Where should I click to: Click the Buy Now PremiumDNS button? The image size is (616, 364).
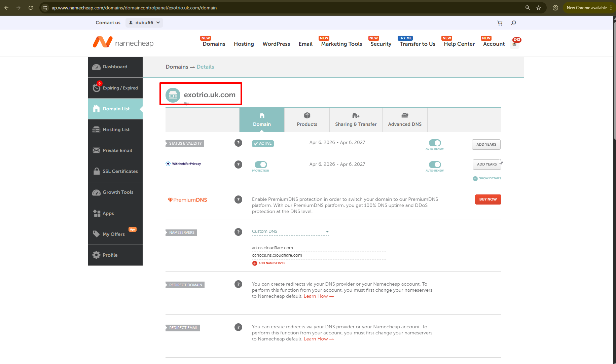pos(488,199)
